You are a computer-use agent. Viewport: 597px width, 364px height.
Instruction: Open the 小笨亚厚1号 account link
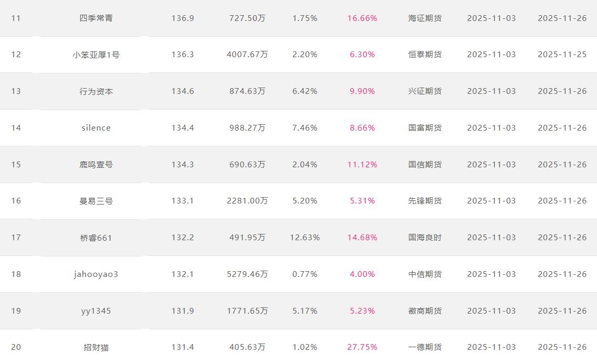96,55
